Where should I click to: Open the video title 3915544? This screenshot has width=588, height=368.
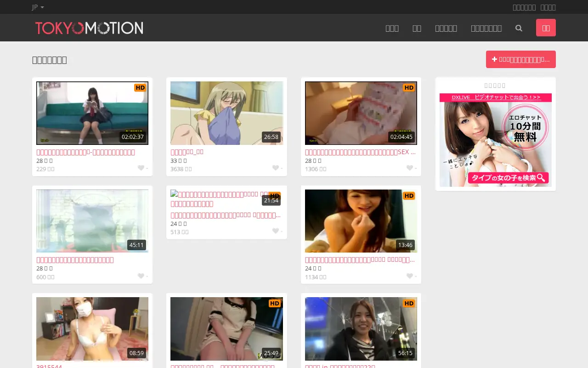49,366
